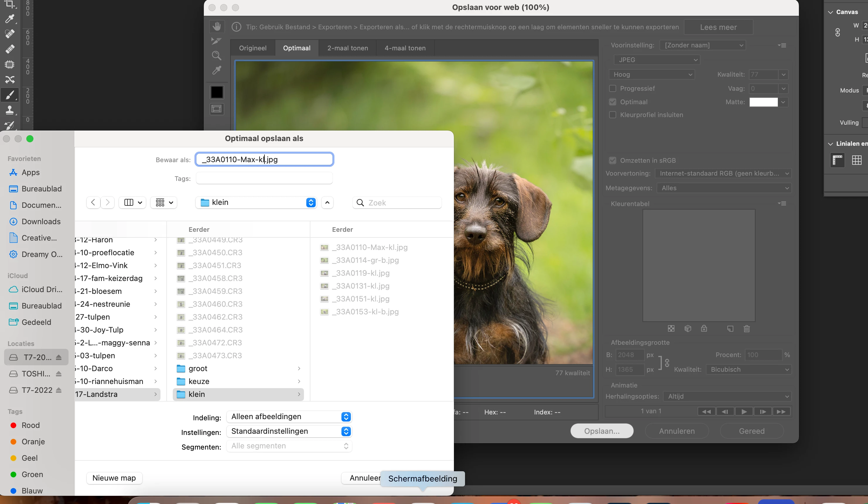Enable the Progressief checkbox

click(x=612, y=88)
